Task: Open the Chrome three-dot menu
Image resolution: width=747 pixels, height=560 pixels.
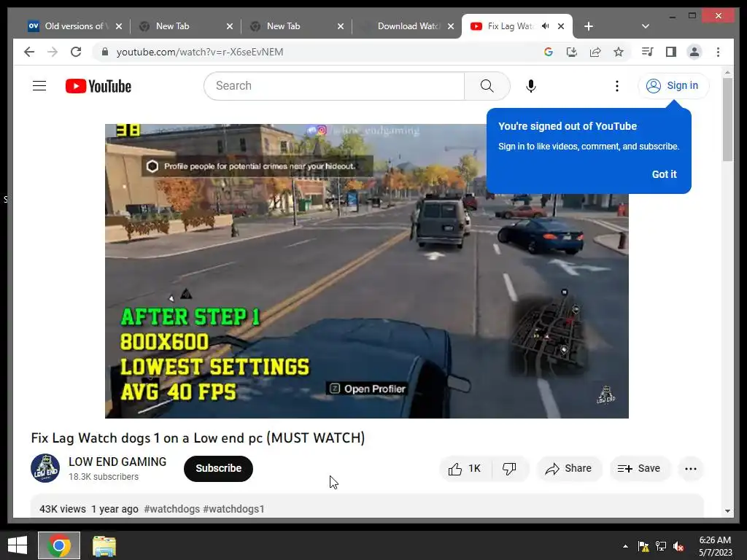Action: 718,52
